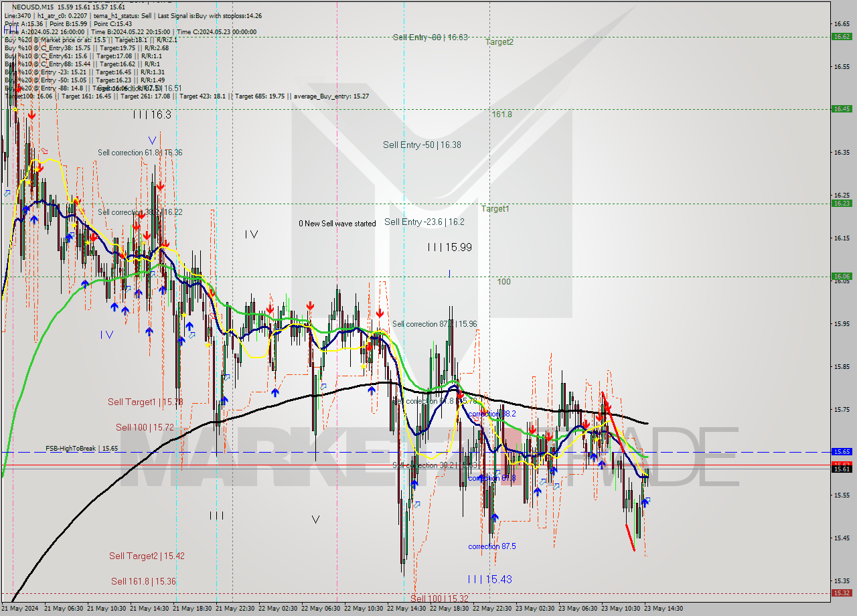Click the '23 May 14:30' time axis label

click(664, 609)
